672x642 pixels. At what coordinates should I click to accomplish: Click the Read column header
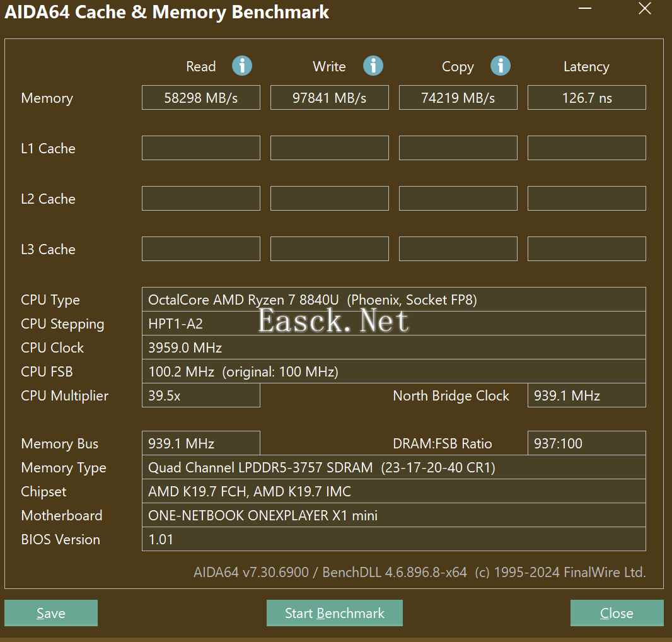tap(201, 66)
